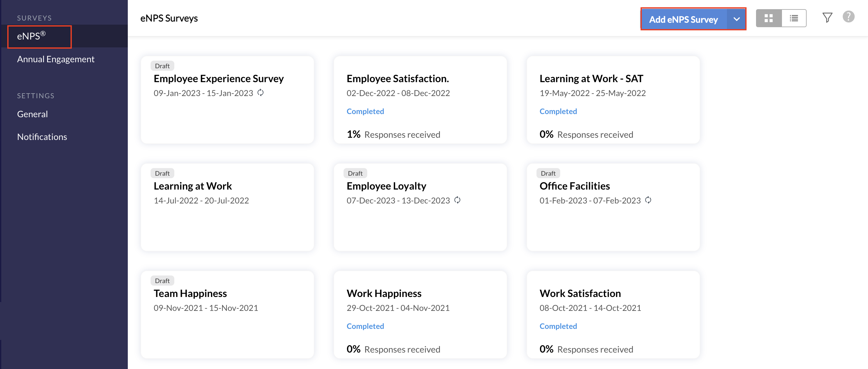The width and height of the screenshot is (868, 369).
Task: Select eNPS in the sidebar
Action: click(31, 36)
